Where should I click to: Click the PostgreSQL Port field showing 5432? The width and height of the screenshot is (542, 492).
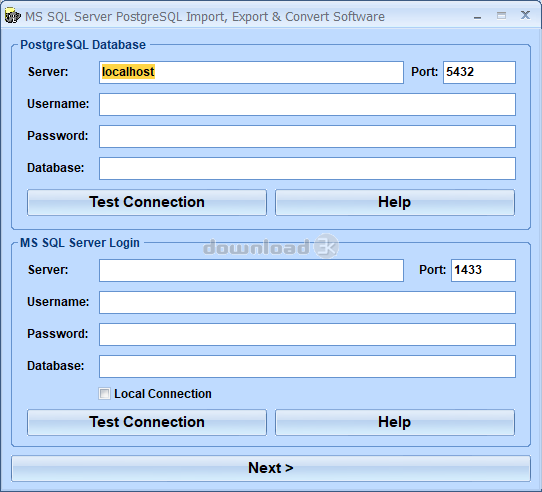(479, 72)
